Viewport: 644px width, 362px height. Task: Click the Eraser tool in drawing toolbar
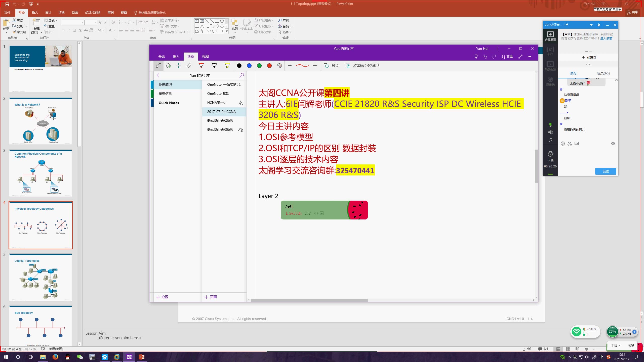tap(189, 65)
